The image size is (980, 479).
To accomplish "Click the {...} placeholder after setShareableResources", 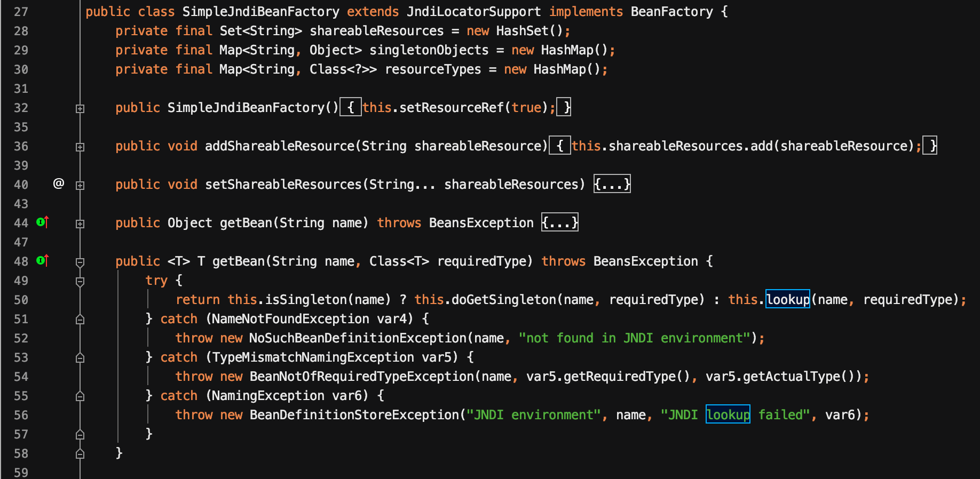I will coord(612,185).
